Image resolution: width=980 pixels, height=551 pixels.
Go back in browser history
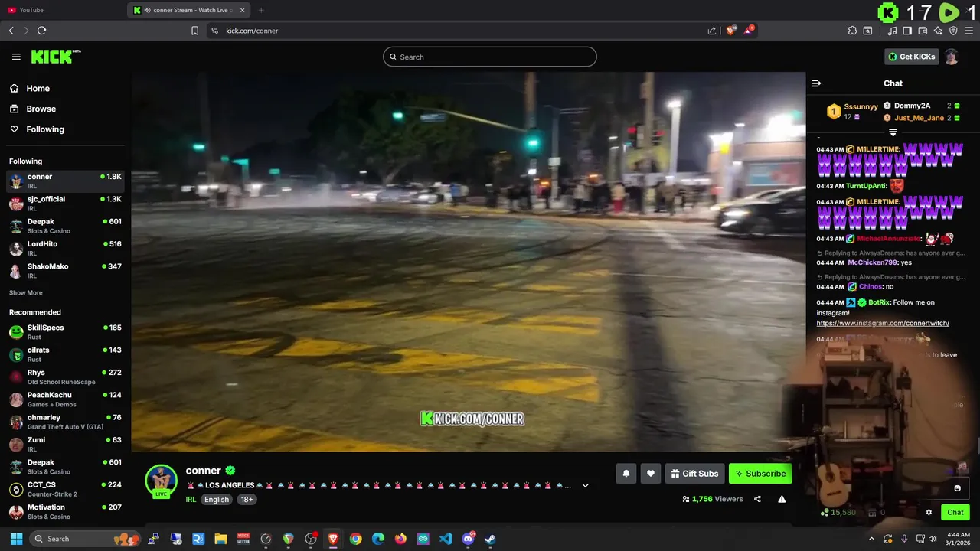11,31
